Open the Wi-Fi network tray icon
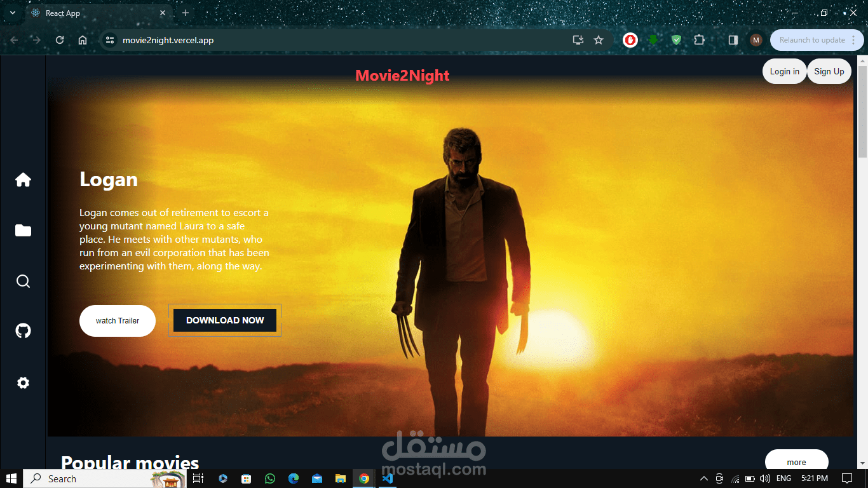Image resolution: width=868 pixels, height=488 pixels. pyautogui.click(x=735, y=478)
